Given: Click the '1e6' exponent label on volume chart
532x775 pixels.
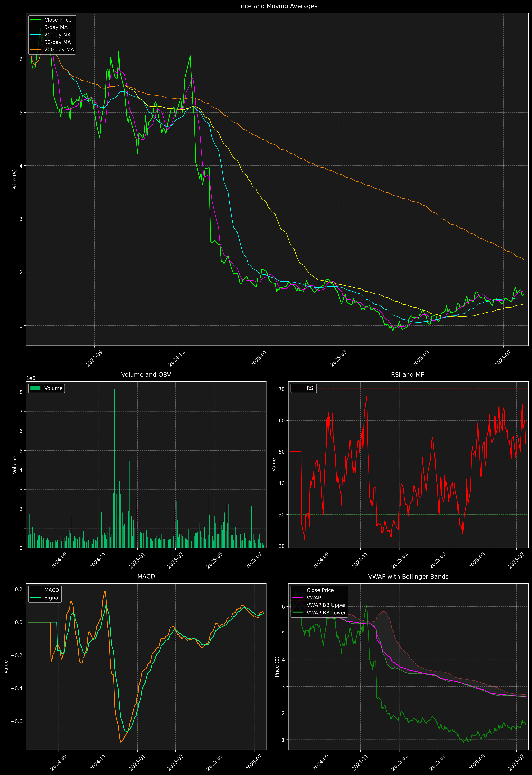Looking at the screenshot, I should coord(31,379).
